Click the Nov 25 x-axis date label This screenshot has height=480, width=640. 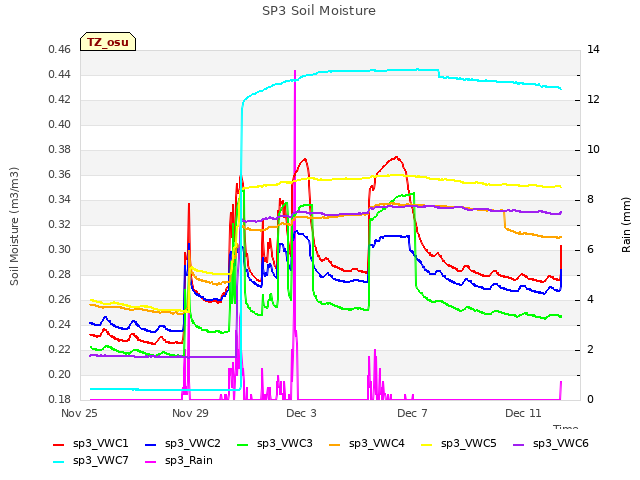79,413
